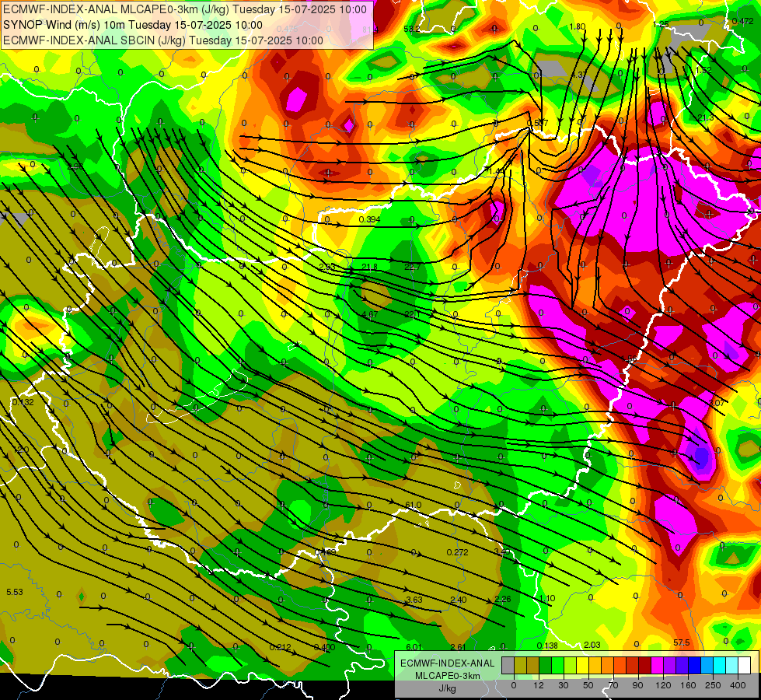Click the map value '0.472' at top right
This screenshot has width=761, height=700.
tap(742, 21)
